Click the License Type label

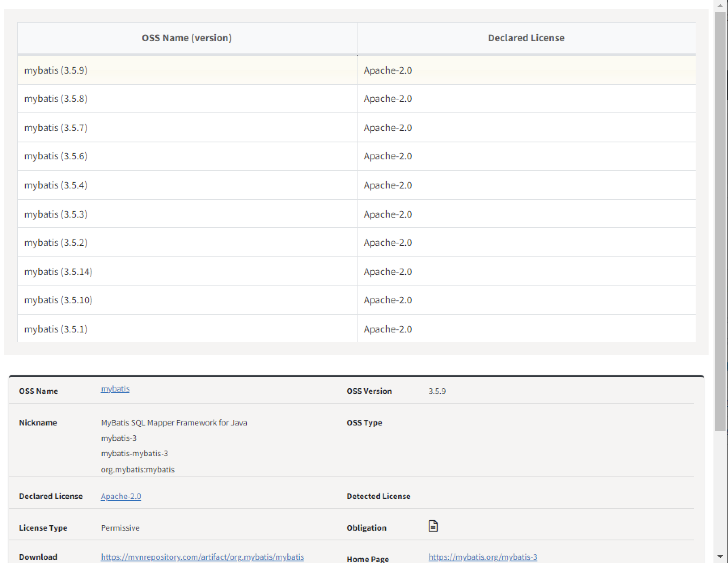point(43,528)
